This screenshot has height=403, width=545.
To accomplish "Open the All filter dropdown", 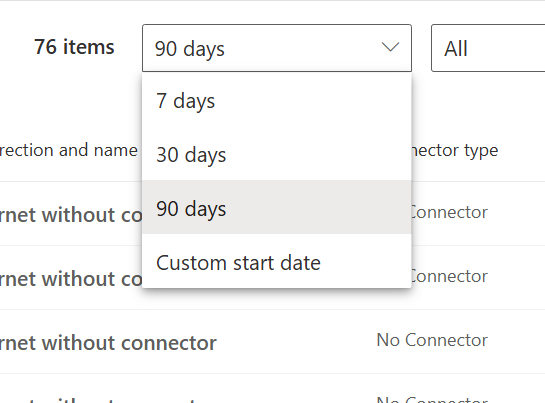I will coord(488,48).
